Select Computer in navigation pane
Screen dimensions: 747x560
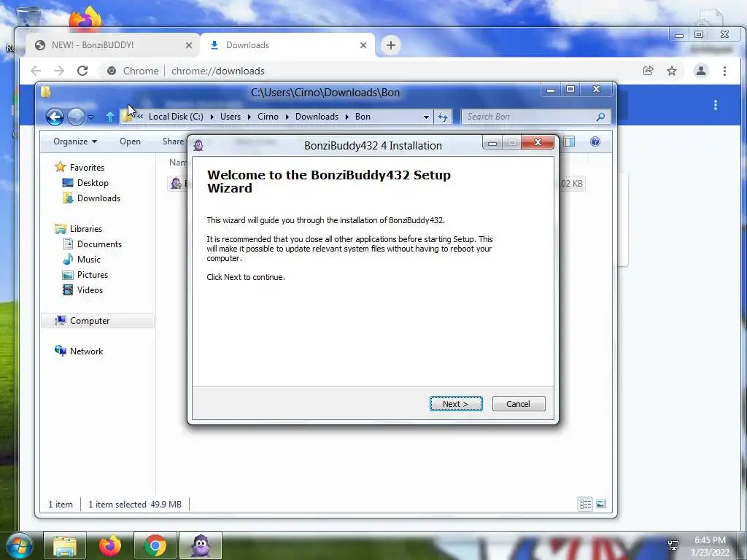(x=90, y=321)
